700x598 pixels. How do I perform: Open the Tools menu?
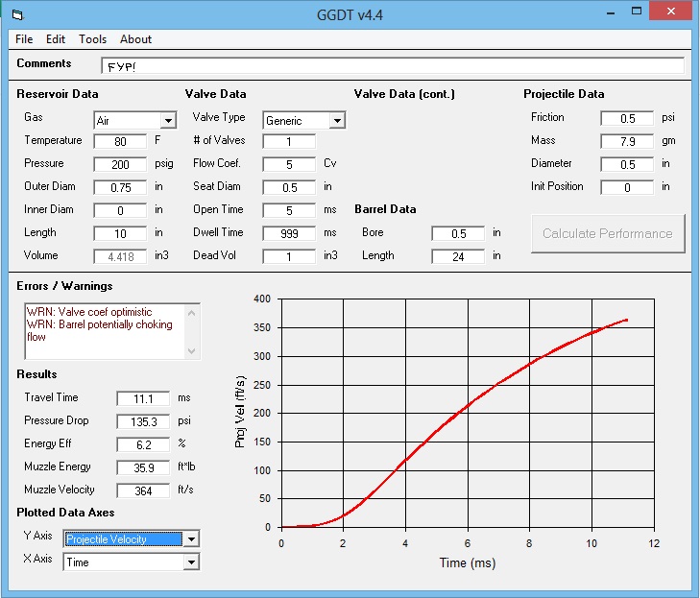click(x=93, y=39)
